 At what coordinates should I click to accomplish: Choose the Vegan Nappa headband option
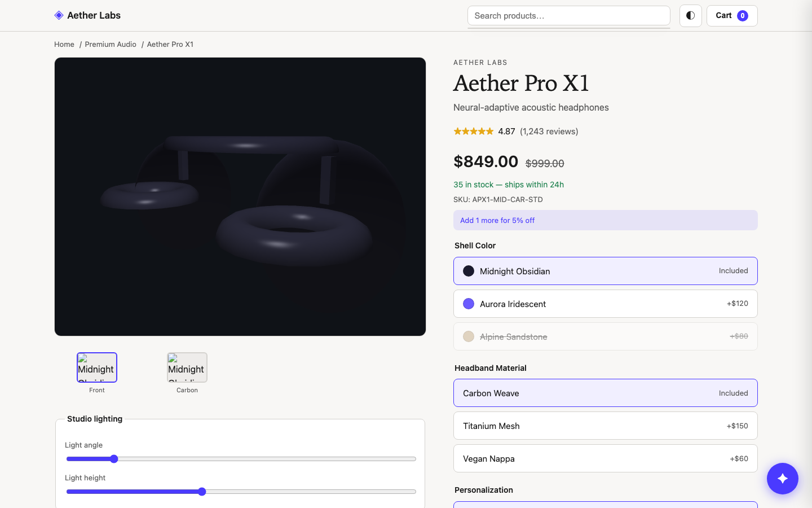click(x=606, y=458)
